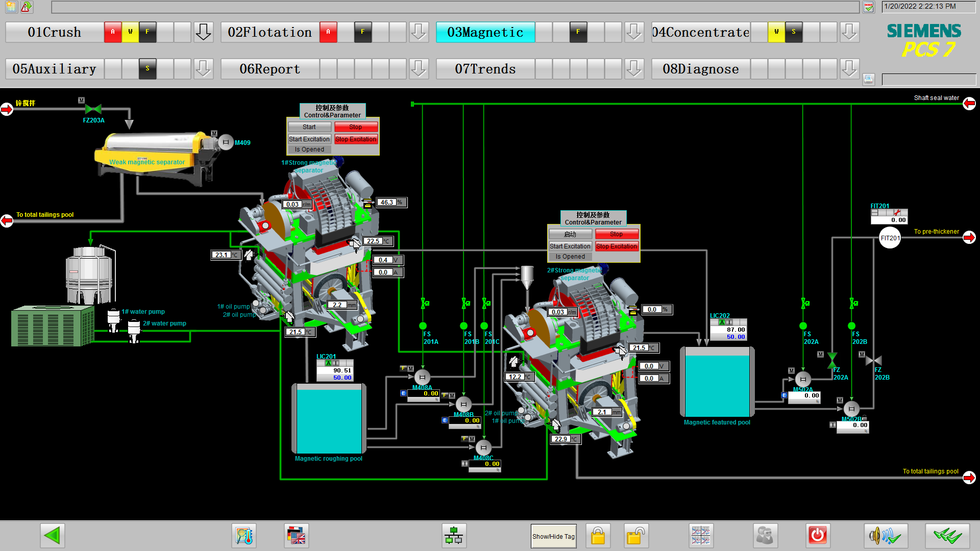Click the open padlock unlock icon
The image size is (980, 551).
[635, 536]
